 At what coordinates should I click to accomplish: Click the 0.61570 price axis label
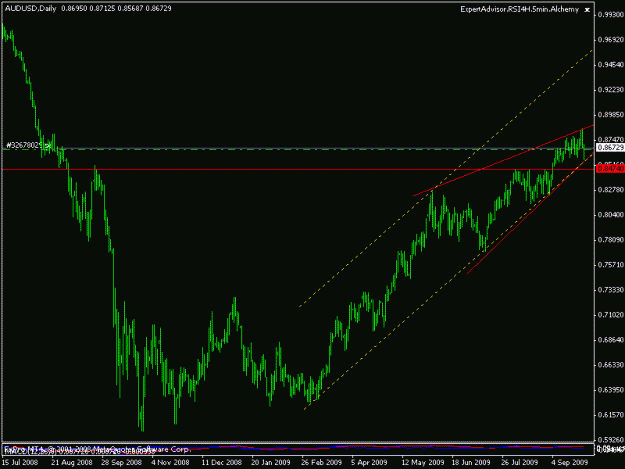click(x=611, y=415)
